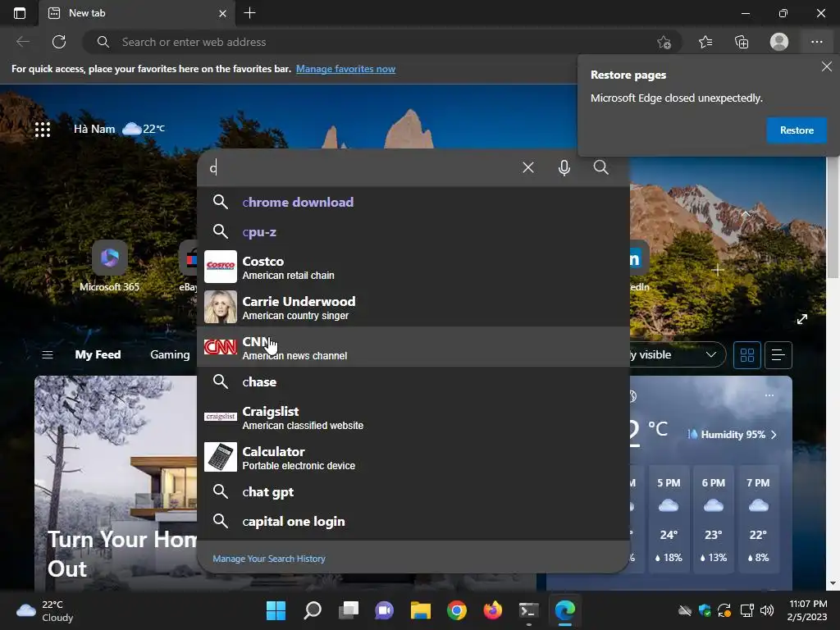Open the Settings and more ellipsis menu
Screen dimensions: 840x630
click(x=816, y=42)
